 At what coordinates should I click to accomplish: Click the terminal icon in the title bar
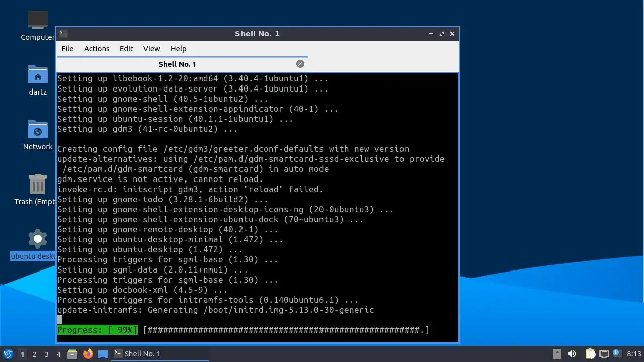(63, 34)
